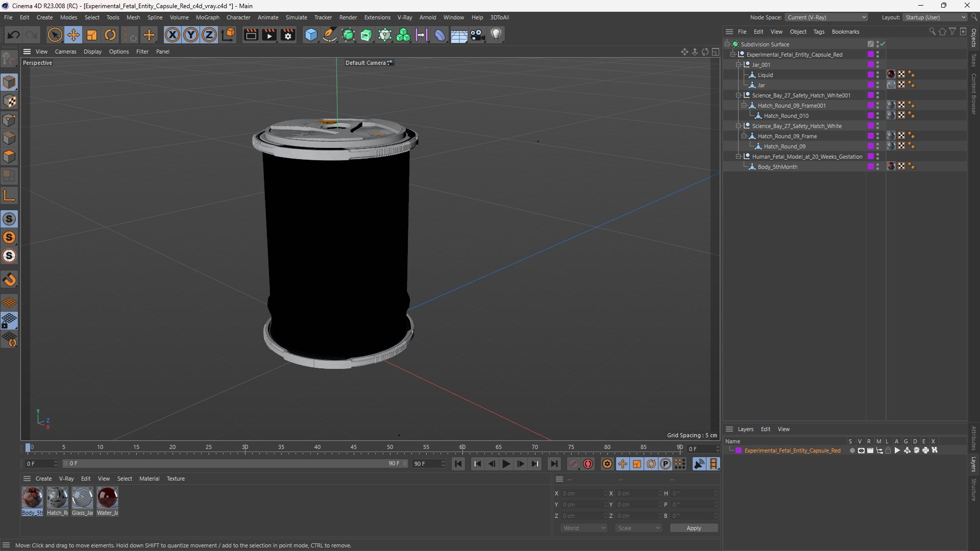This screenshot has height=551, width=980.
Task: Toggle Autokeying button in timeline
Action: coord(588,464)
